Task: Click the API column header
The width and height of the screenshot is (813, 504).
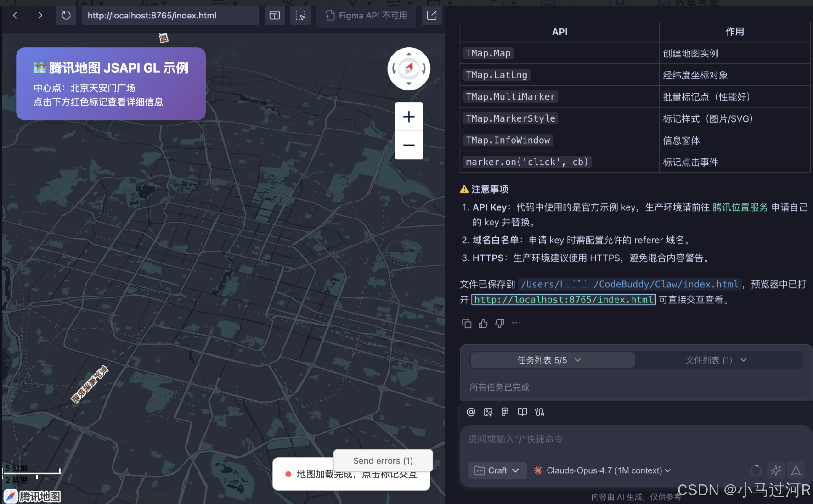Action: 559,32
